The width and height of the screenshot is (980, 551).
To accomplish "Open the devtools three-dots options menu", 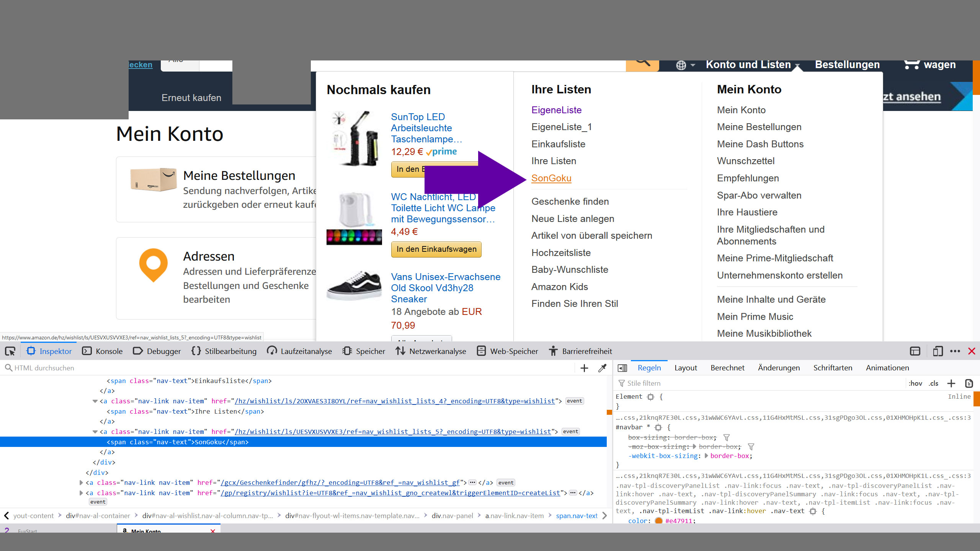I will point(955,351).
